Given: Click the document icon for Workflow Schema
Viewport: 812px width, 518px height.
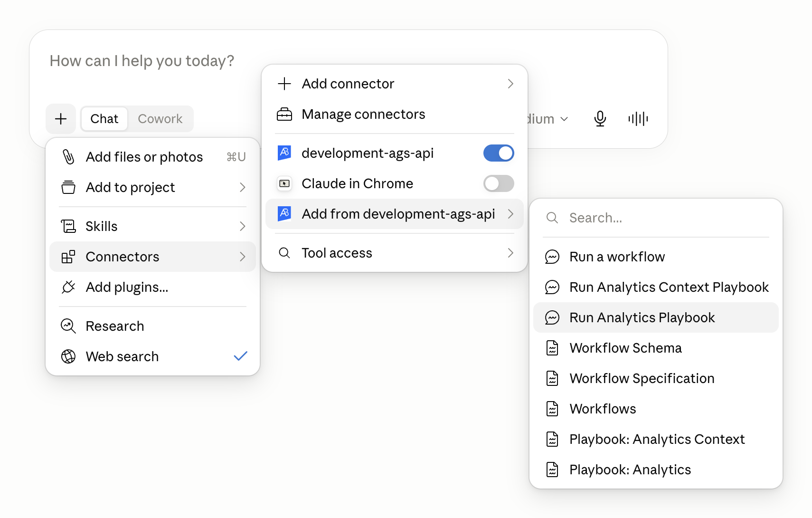Looking at the screenshot, I should (552, 348).
